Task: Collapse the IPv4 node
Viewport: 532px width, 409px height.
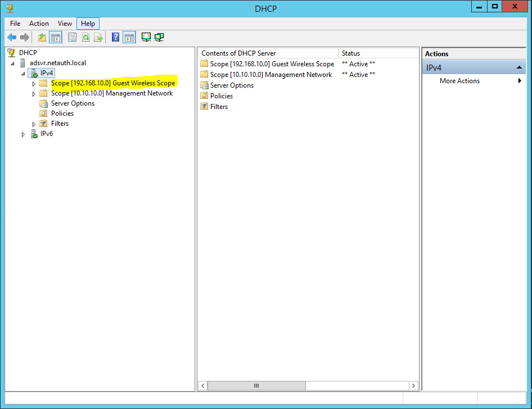Action: [x=23, y=74]
